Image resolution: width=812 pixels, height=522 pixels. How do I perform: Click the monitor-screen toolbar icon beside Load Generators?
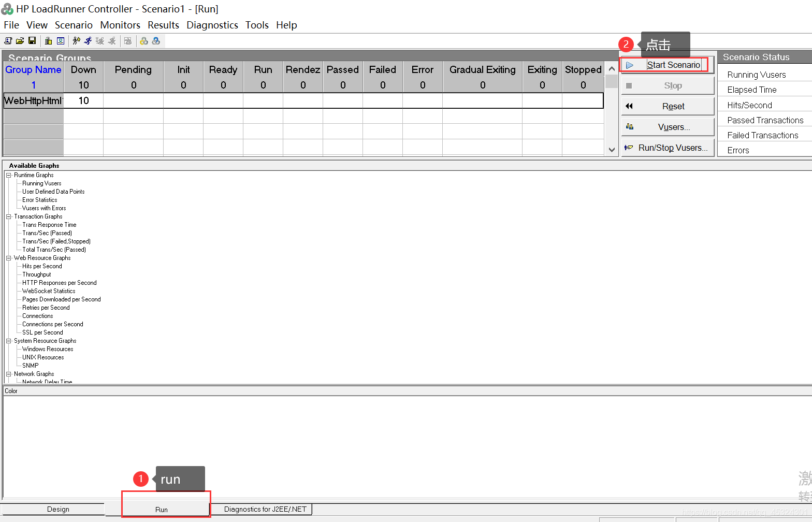pos(61,41)
